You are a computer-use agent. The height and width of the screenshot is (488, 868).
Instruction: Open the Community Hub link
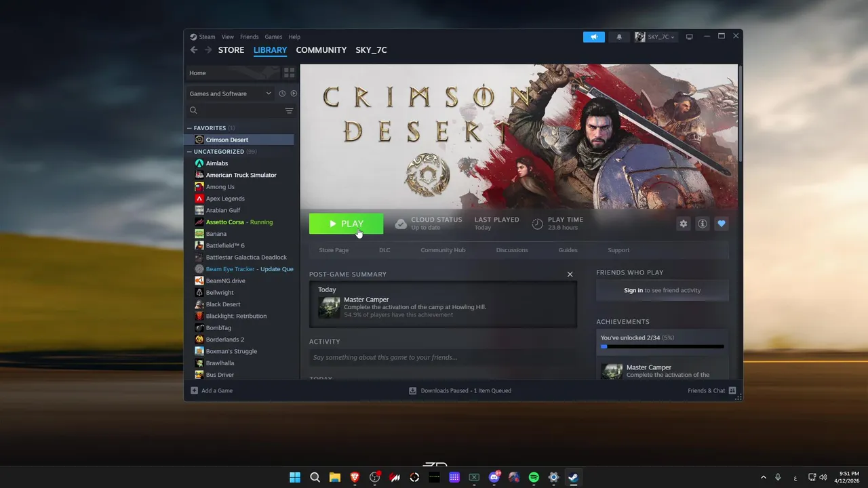[x=443, y=250]
